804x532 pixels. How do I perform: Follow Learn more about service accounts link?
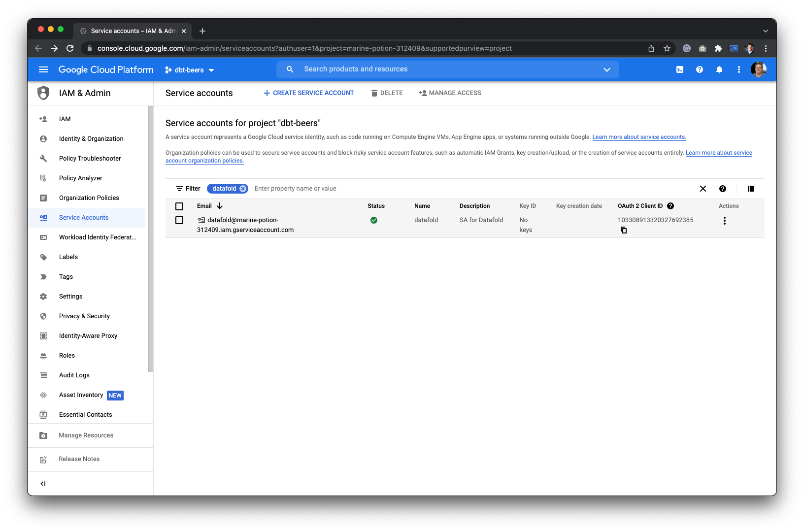coord(639,137)
